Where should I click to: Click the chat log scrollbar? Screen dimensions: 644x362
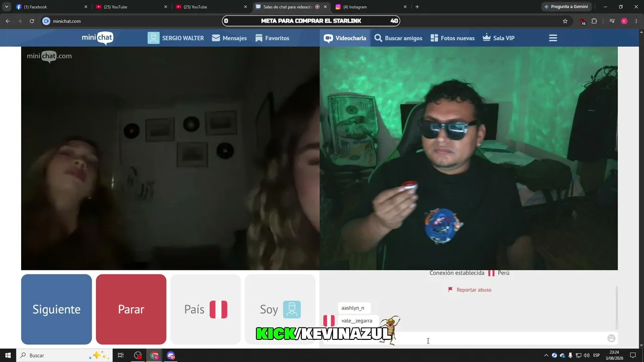pyautogui.click(x=616, y=308)
